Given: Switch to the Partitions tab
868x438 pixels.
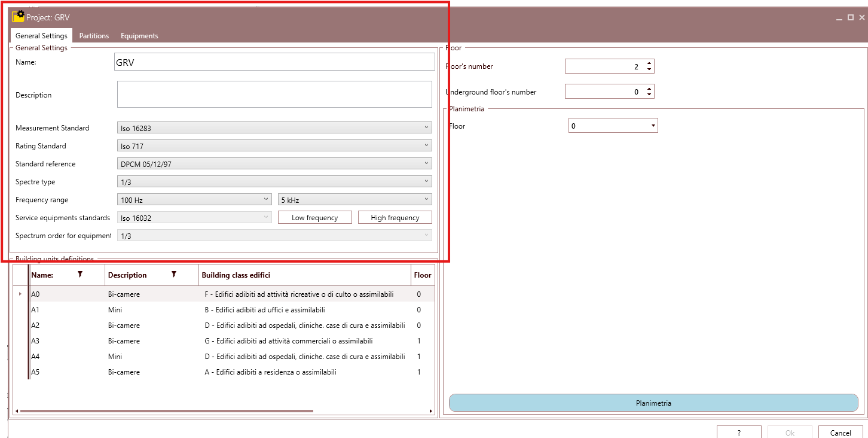Looking at the screenshot, I should [x=94, y=36].
